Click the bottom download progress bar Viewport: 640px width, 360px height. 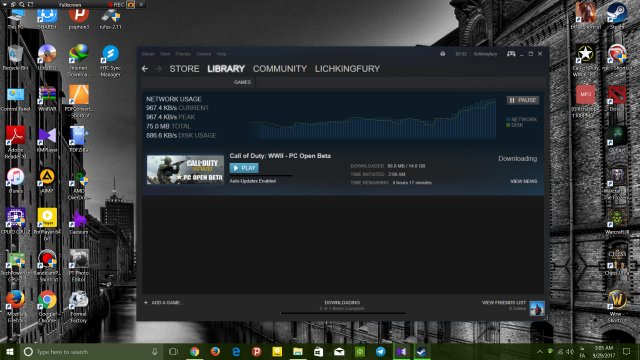[343, 313]
